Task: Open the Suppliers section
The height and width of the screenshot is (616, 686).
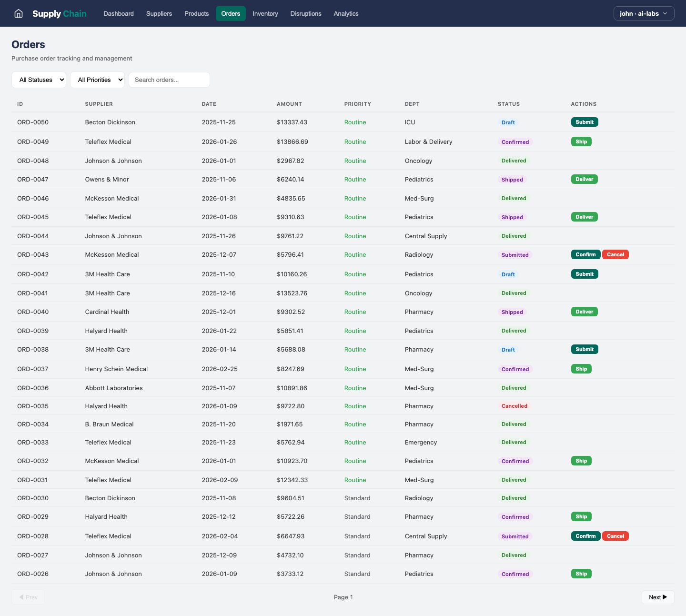Action: 159,13
